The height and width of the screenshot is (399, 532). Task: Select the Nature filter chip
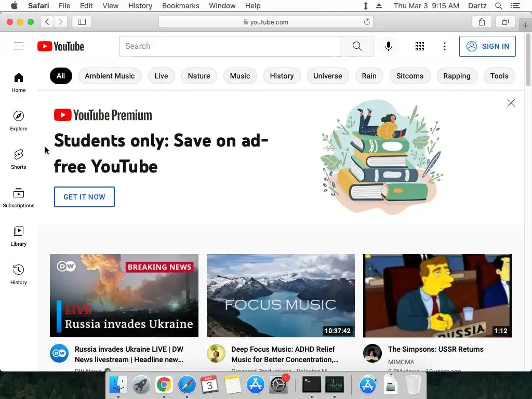pos(199,76)
